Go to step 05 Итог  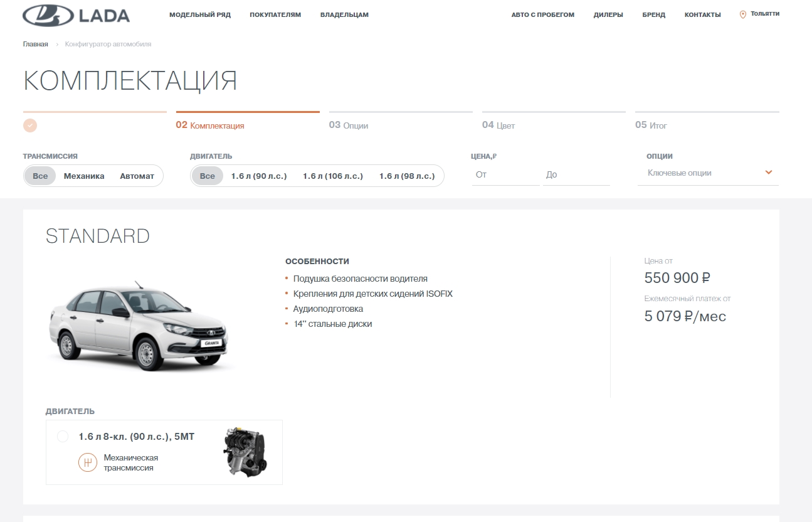[651, 125]
